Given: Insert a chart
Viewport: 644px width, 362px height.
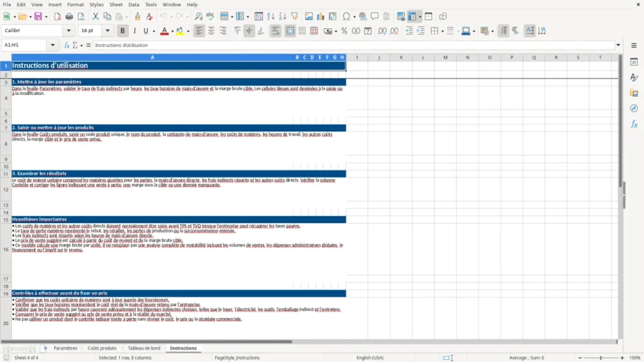Looking at the screenshot, I should click(321, 16).
